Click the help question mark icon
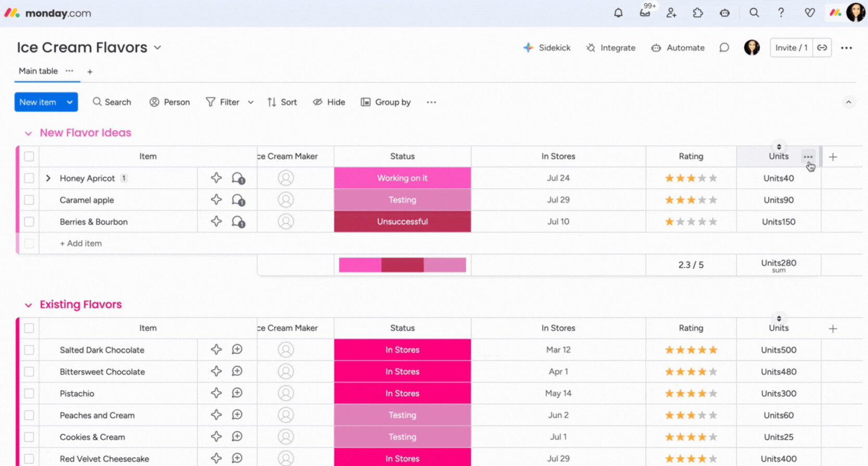 781,13
